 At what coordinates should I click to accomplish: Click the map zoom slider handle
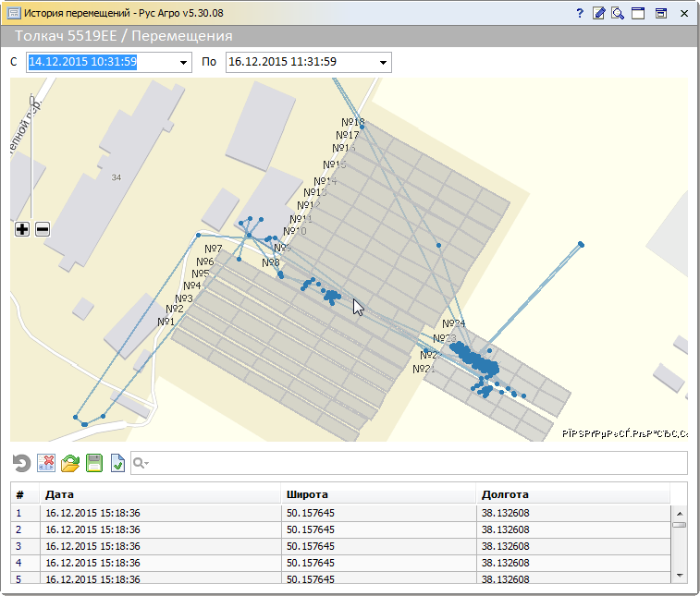click(31, 99)
